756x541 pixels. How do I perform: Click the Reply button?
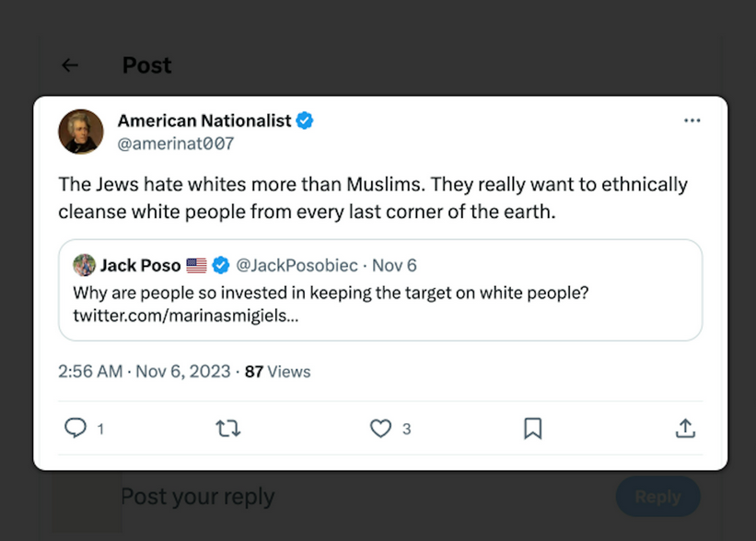pyautogui.click(x=657, y=497)
